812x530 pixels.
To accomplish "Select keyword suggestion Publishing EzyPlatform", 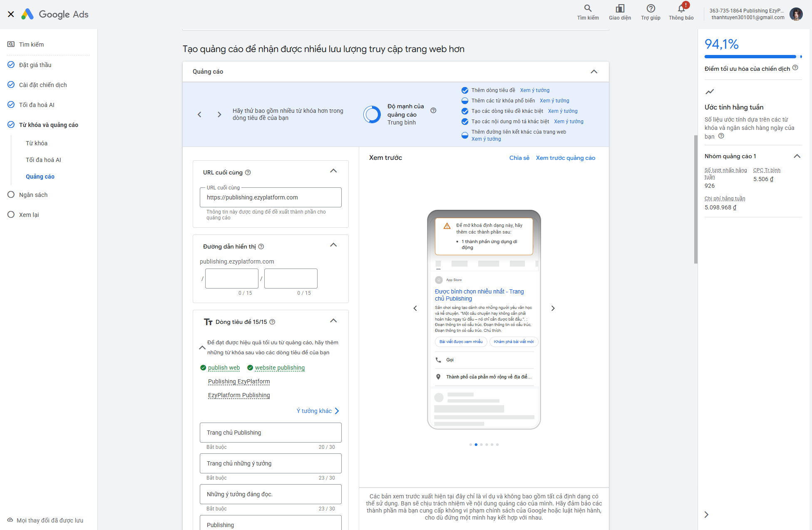I will pyautogui.click(x=239, y=381).
